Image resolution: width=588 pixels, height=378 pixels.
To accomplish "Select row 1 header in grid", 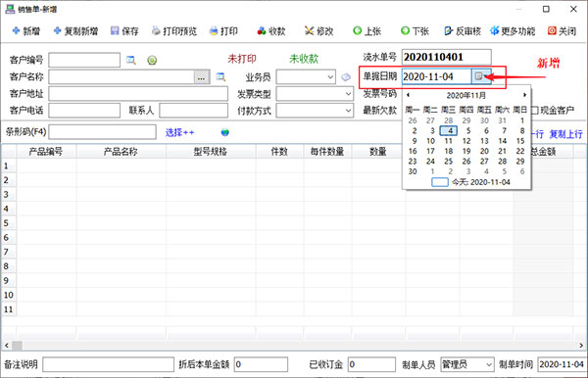I will (x=8, y=165).
